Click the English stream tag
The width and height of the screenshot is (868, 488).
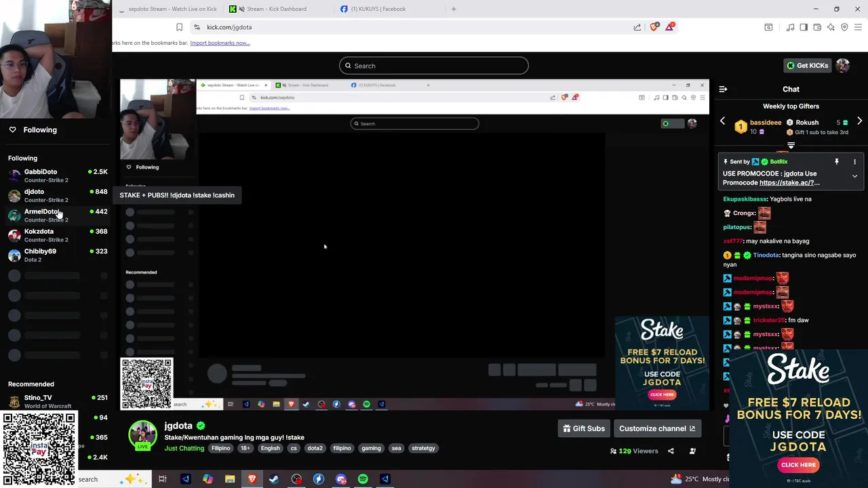point(270,448)
